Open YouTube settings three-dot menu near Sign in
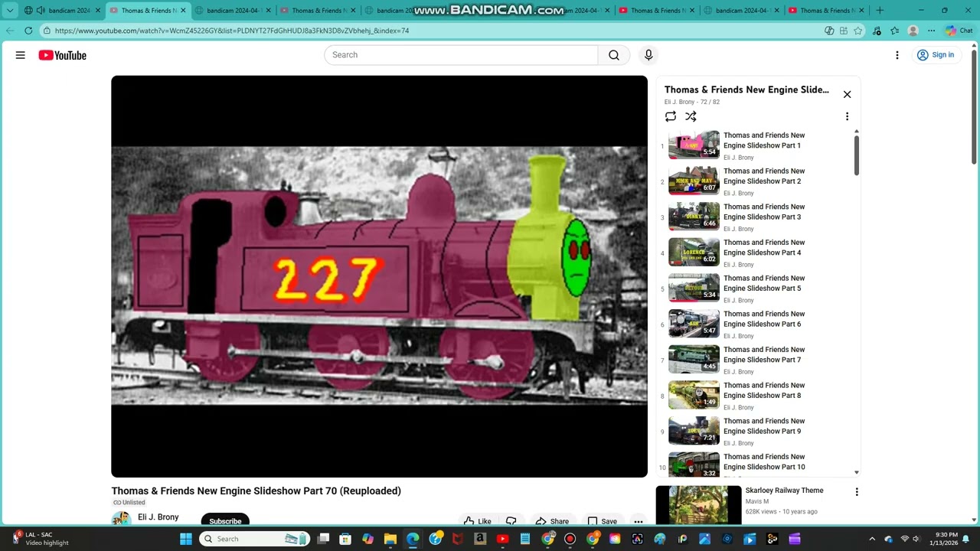Image resolution: width=980 pixels, height=551 pixels. [x=897, y=55]
